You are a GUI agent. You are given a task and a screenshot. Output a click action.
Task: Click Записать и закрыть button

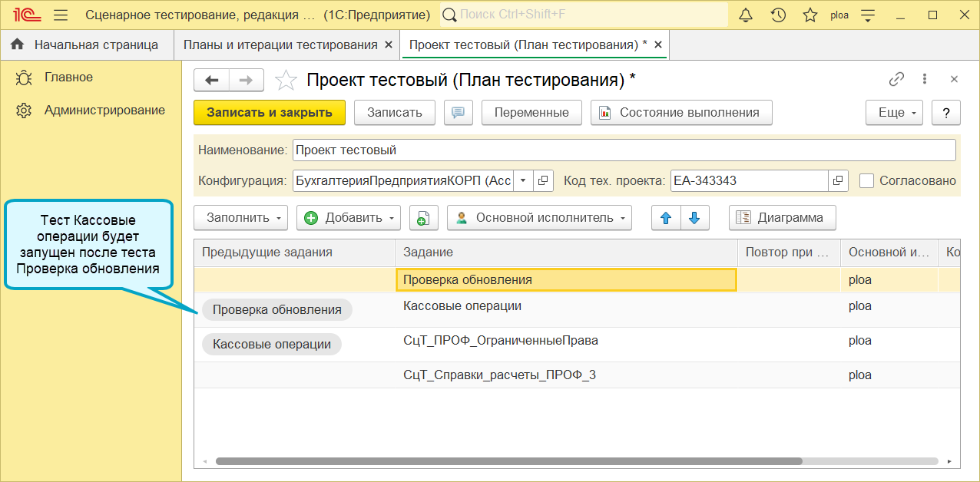[270, 113]
